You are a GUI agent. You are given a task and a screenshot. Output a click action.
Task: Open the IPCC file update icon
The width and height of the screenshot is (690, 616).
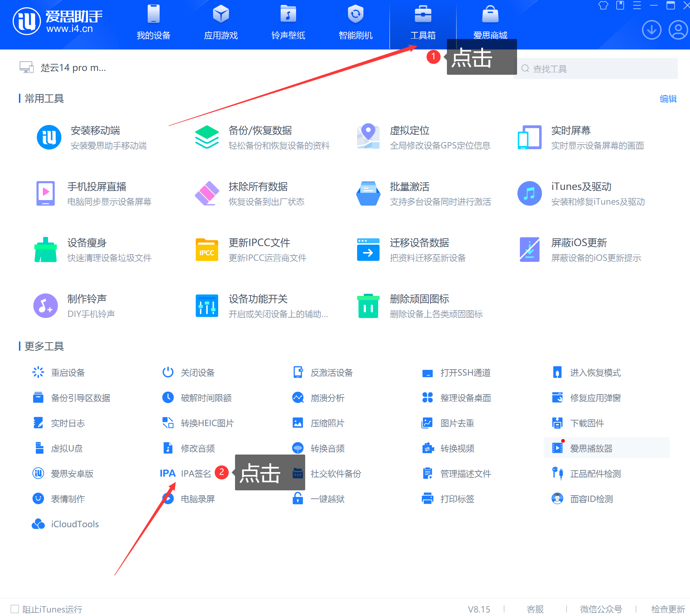pos(207,250)
